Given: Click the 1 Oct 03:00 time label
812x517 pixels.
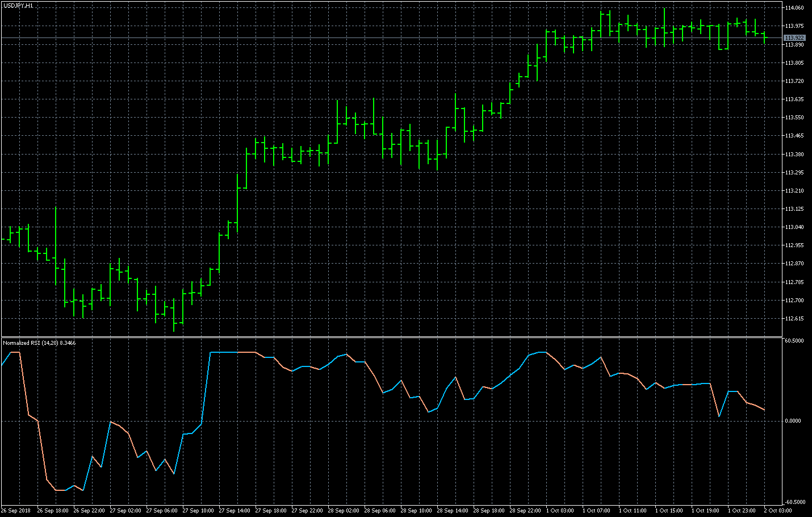Looking at the screenshot, I should pyautogui.click(x=560, y=511).
